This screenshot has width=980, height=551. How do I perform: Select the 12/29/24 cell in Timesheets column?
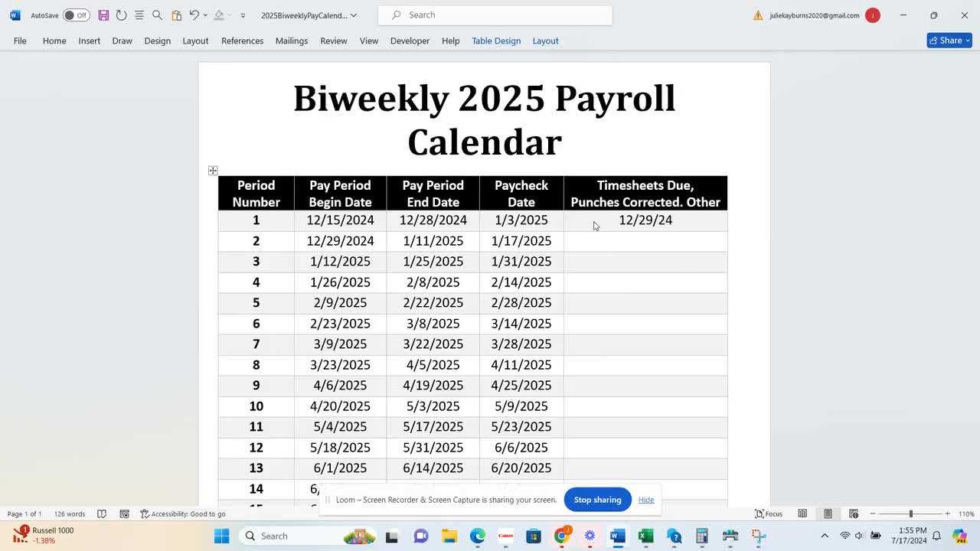645,220
